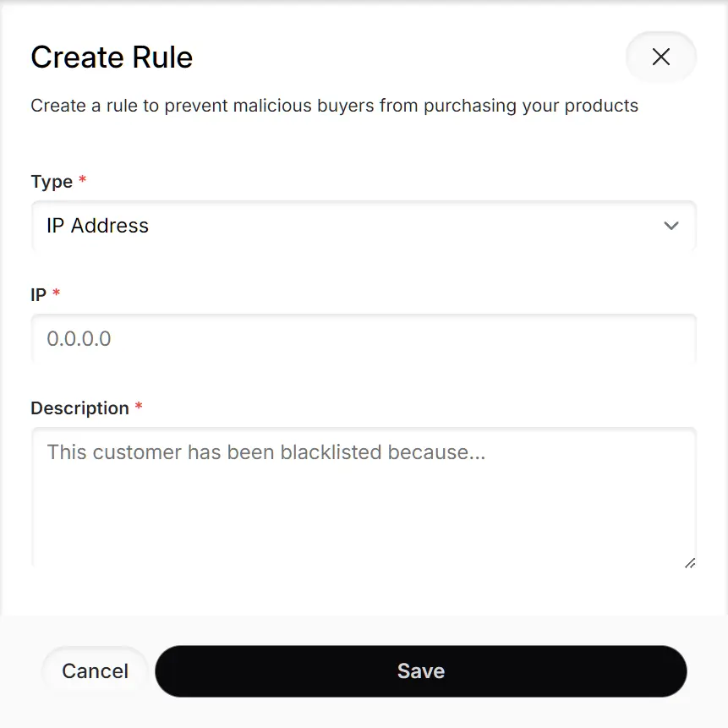Close the Create Rule dialog
Screen dimensions: 728x728
coord(660,57)
